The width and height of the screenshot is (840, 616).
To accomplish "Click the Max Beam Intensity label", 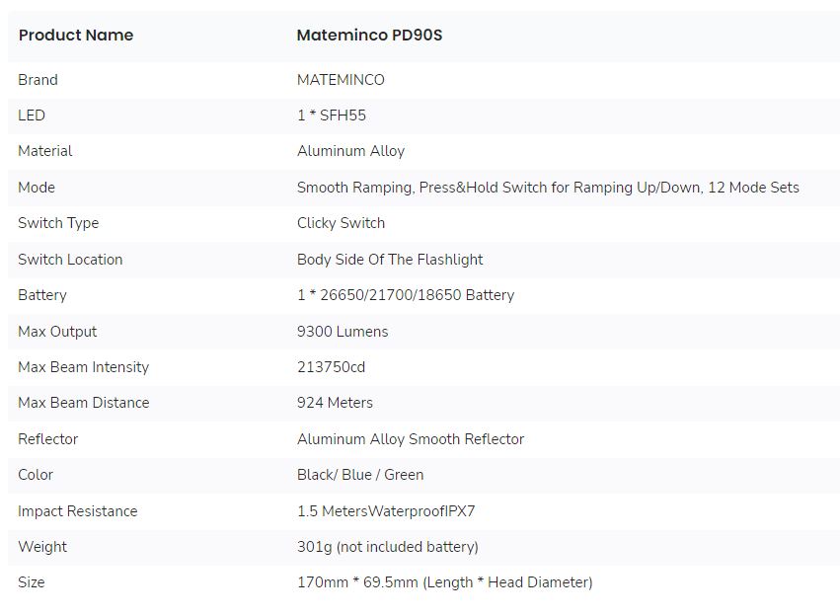I will click(84, 367).
